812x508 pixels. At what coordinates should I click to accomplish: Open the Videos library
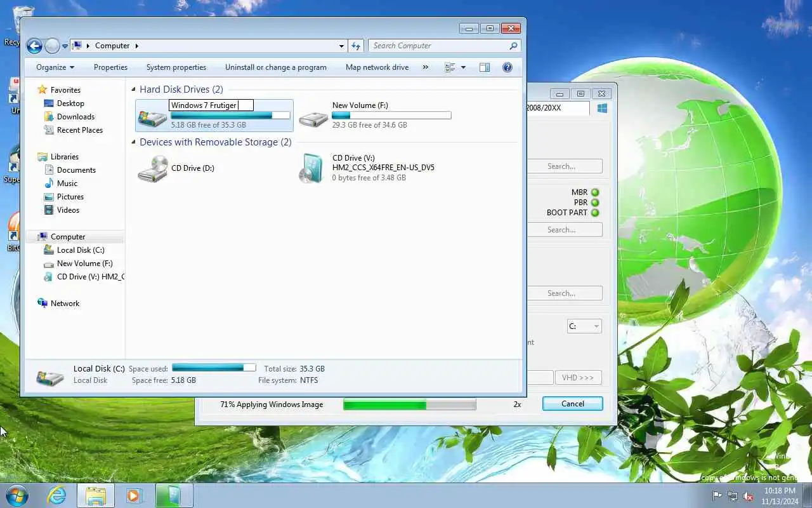click(x=68, y=210)
